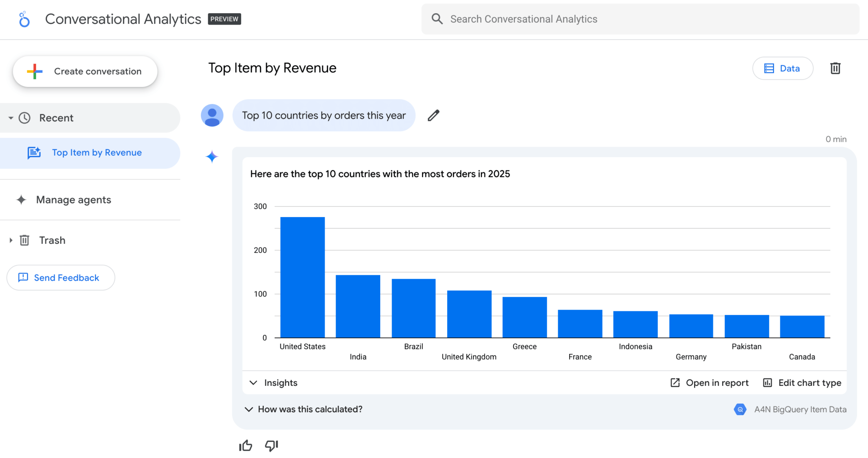Click Edit chart type button
The image size is (868, 458).
[x=802, y=383]
